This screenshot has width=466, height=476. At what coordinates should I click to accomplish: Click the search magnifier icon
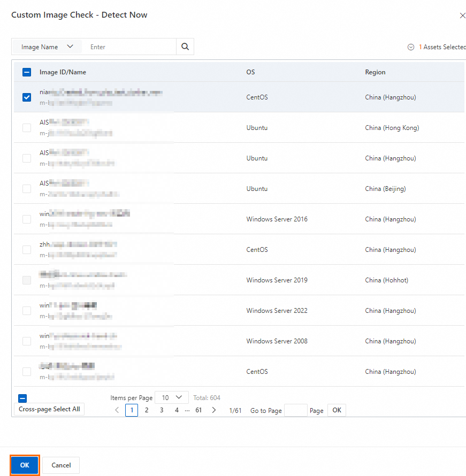[185, 47]
